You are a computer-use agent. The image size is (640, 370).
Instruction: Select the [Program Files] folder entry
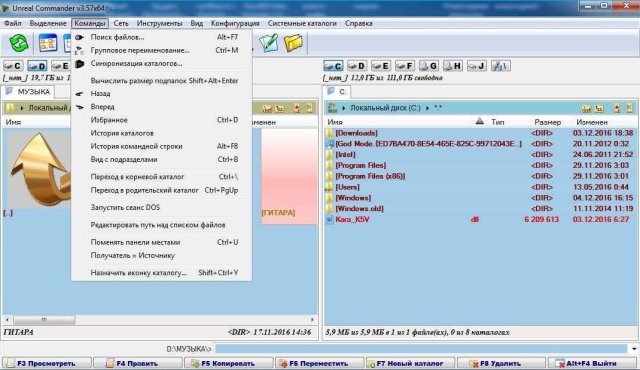pyautogui.click(x=360, y=165)
